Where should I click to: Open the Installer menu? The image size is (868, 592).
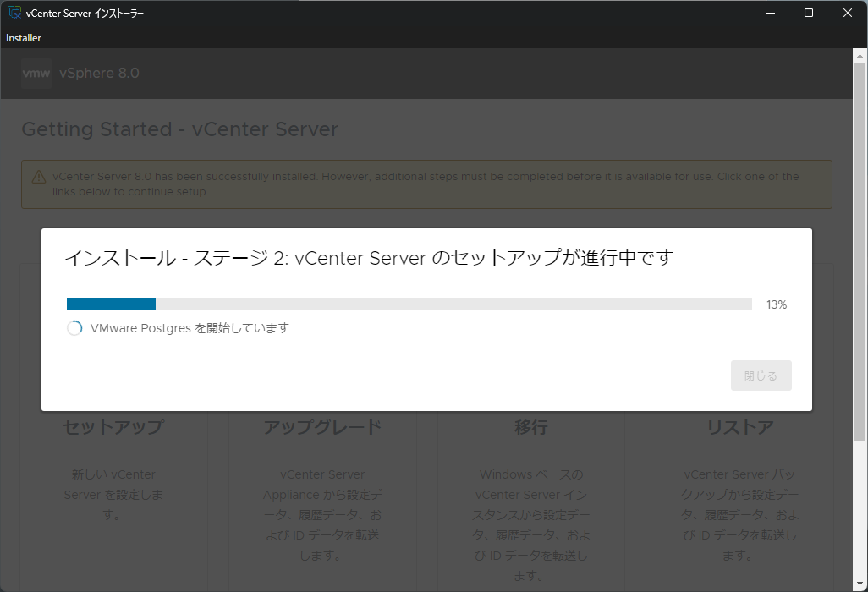pos(23,37)
